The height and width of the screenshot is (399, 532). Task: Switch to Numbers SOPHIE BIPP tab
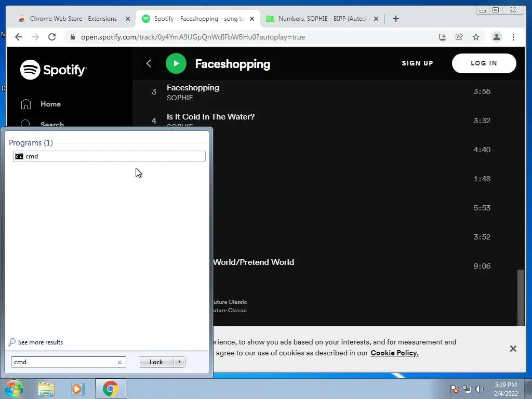322,19
